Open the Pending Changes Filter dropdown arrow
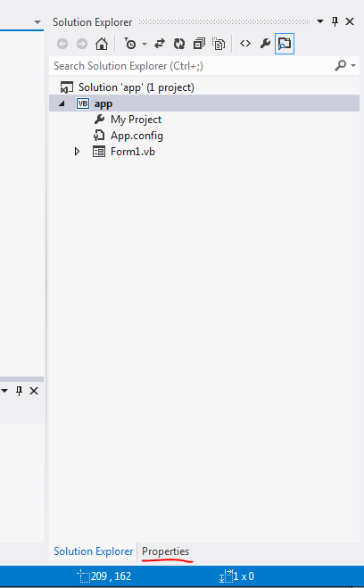 [x=145, y=45]
